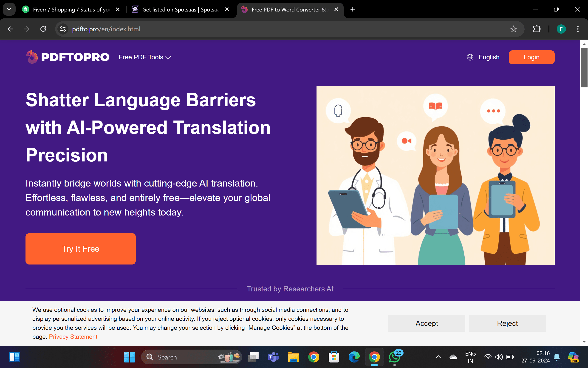
Task: Open the OneDrive cloud tray icon
Action: click(x=453, y=357)
